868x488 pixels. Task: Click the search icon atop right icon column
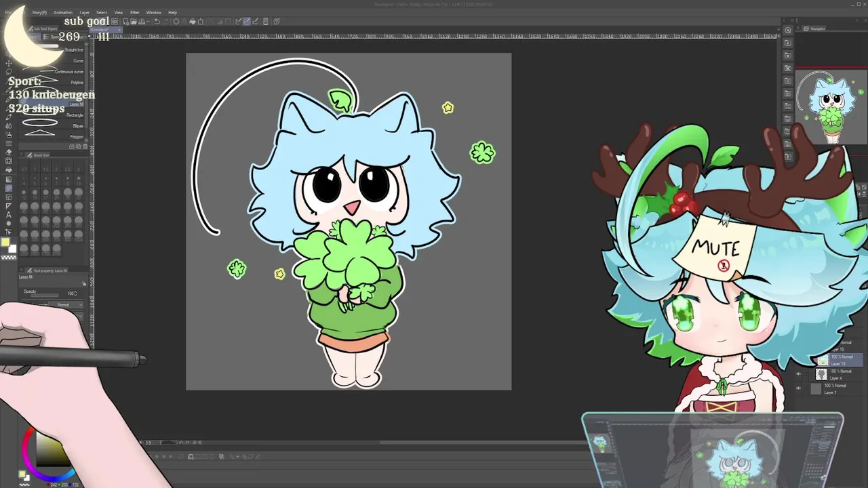coord(788,30)
